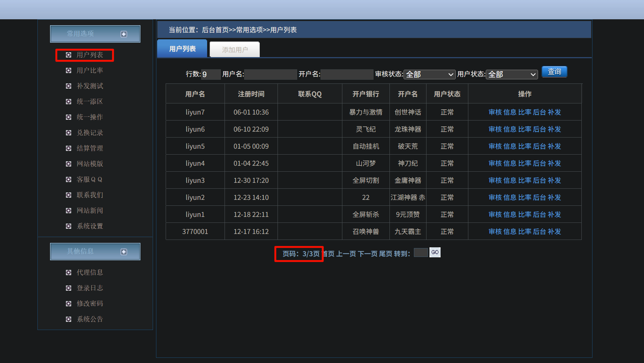
Task: Open the 审核状态 dropdown
Action: click(429, 75)
